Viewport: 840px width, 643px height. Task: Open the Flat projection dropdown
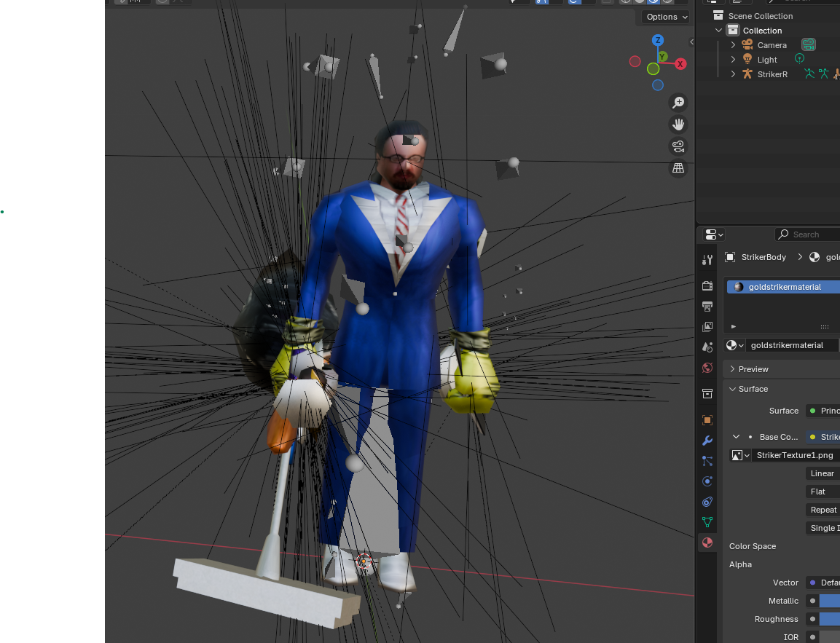tap(823, 492)
